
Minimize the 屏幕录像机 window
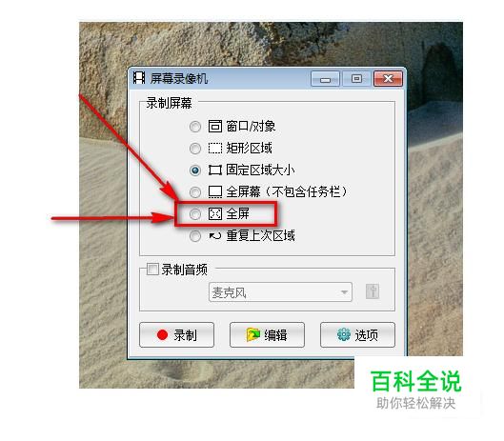(x=325, y=79)
